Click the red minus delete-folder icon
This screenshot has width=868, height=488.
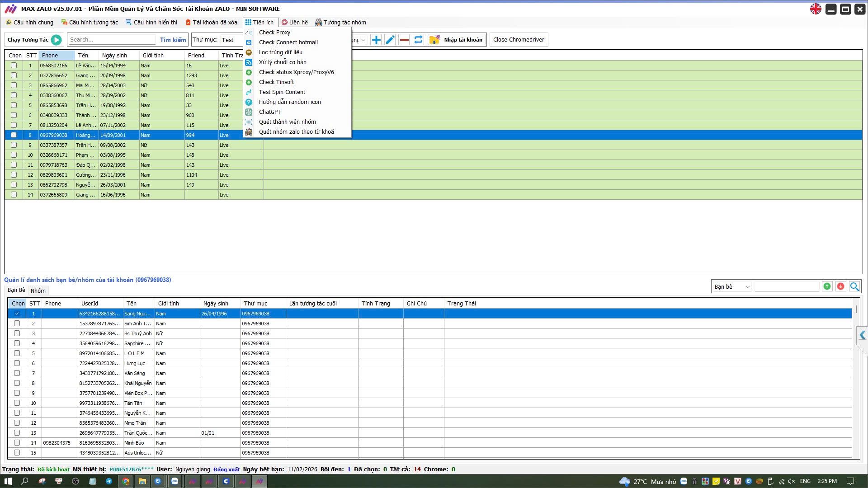tap(404, 40)
